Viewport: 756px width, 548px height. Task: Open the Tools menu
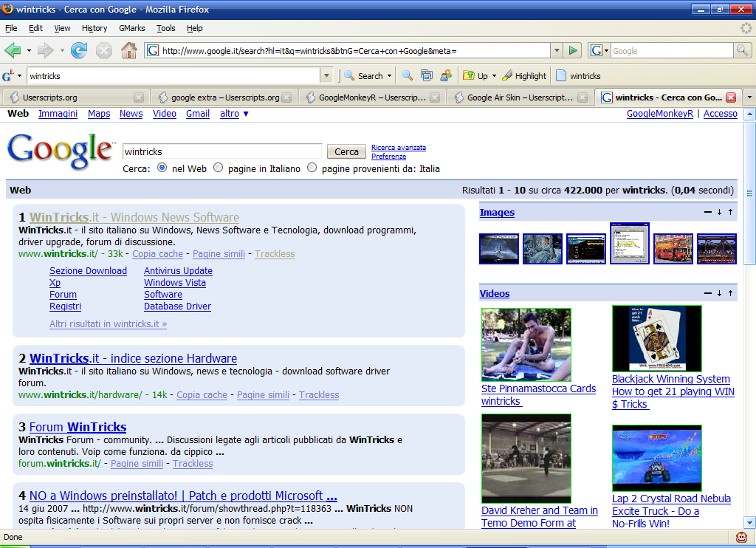click(166, 28)
